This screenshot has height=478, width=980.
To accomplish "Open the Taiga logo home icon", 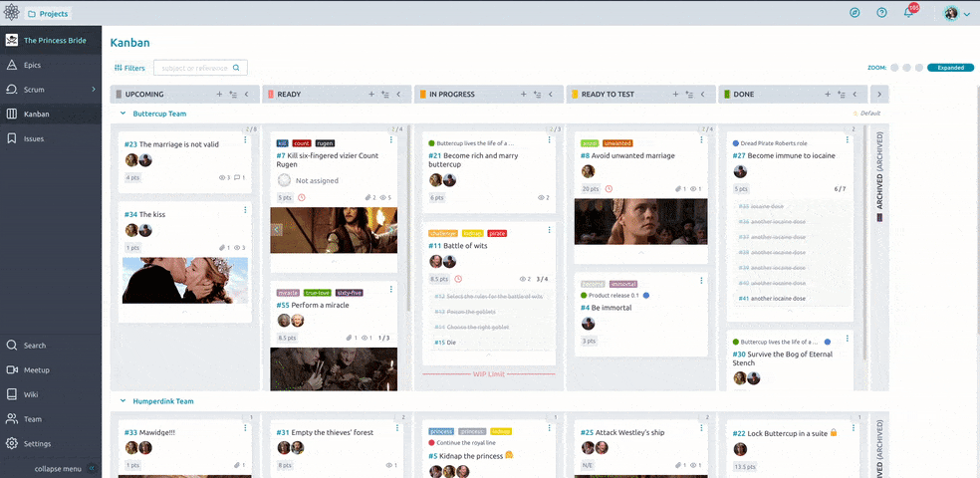I will (12, 13).
